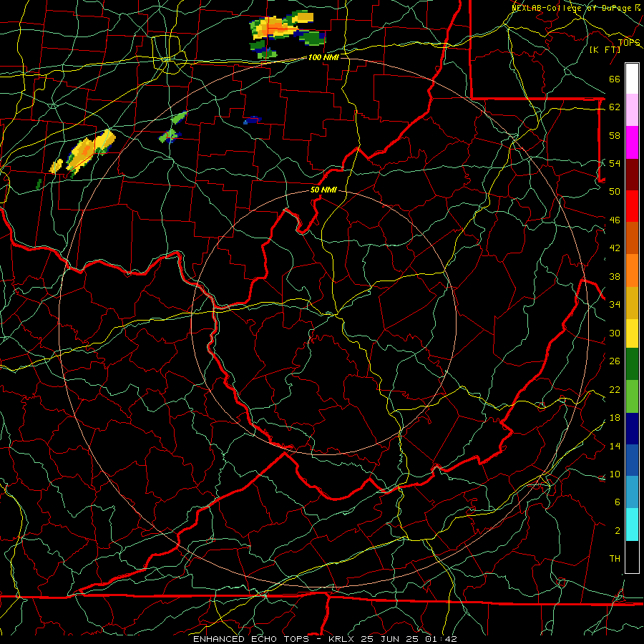Click the cyan legend color band
Image resolution: width=644 pixels, height=644 pixels.
632,524
